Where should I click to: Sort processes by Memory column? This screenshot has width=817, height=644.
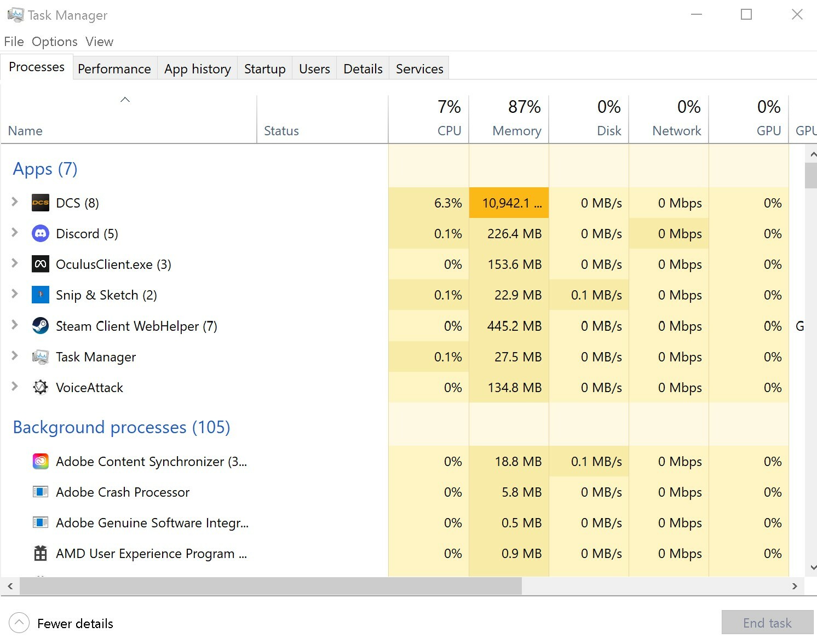point(509,119)
